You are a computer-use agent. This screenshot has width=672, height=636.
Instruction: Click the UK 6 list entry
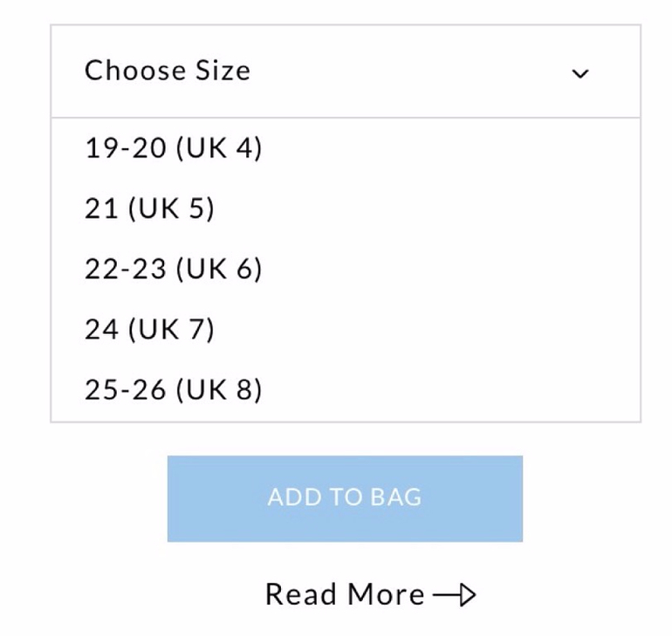point(174,269)
